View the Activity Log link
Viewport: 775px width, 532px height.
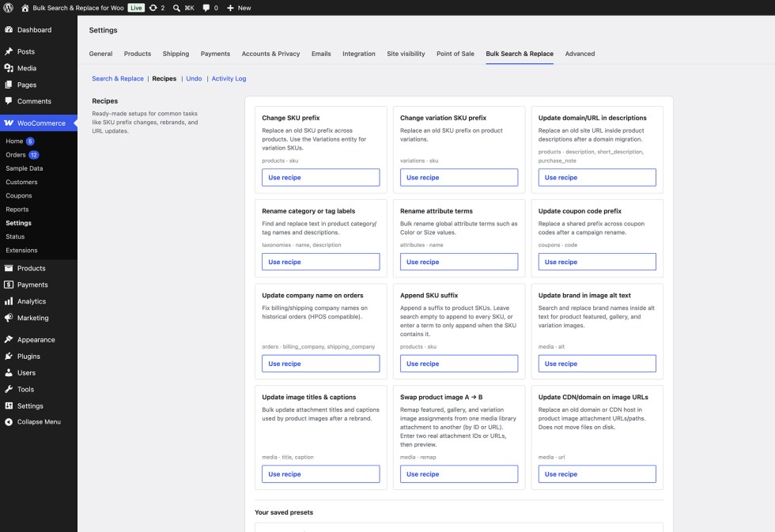pyautogui.click(x=229, y=78)
